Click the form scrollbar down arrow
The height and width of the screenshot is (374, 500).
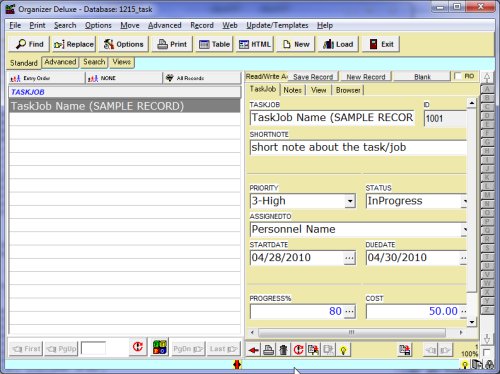click(x=472, y=322)
